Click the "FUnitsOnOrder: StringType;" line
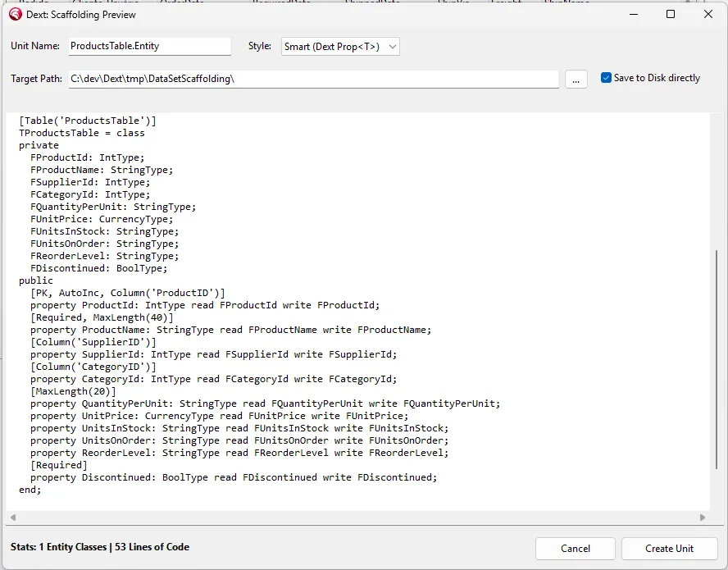This screenshot has width=728, height=570. 104,244
